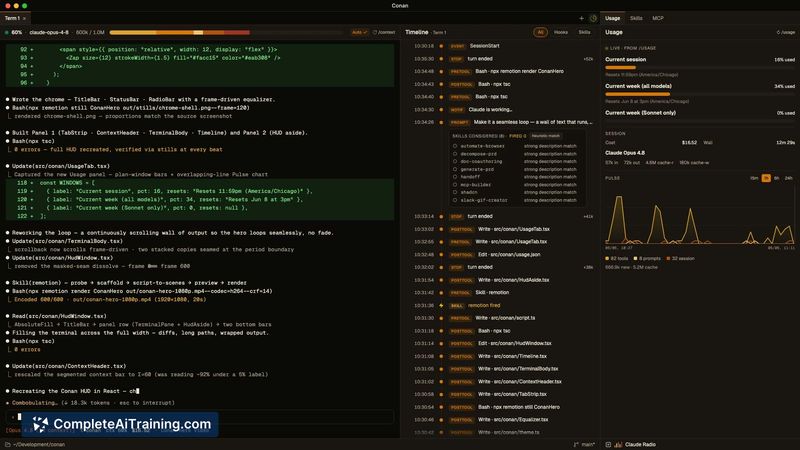This screenshot has height=450, width=800.
Task: Click the Claude Radio equalizer icon
Action: [x=618, y=444]
